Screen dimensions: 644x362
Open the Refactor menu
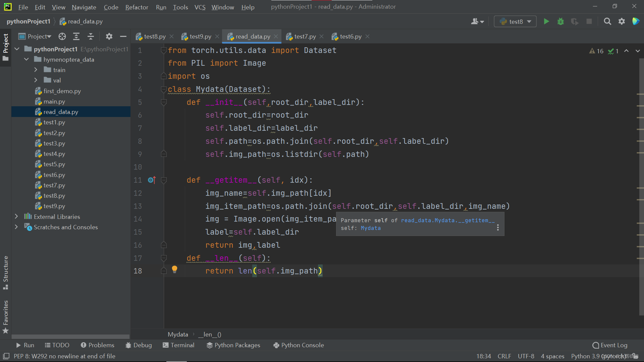click(137, 7)
